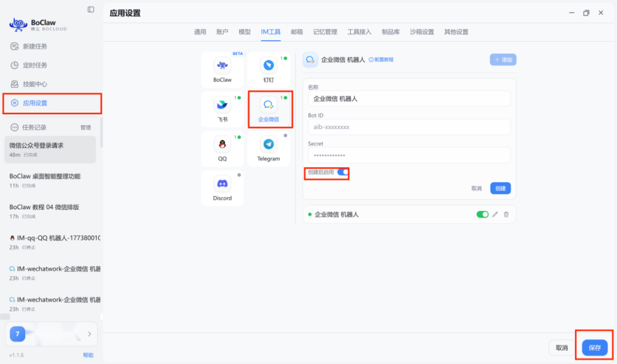
Task: Select the DingTalk (钉钉) IM tool icon
Action: pos(269,69)
